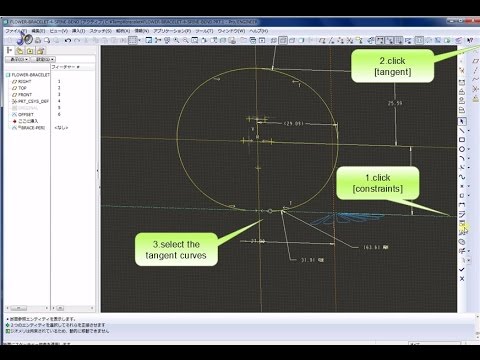Switch to the Folder Browser navigator tab
This screenshot has width=480, height=360.
tap(20, 51)
